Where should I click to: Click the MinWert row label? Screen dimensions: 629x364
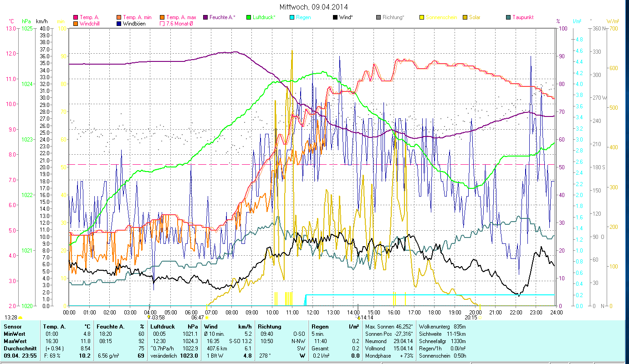(14, 334)
